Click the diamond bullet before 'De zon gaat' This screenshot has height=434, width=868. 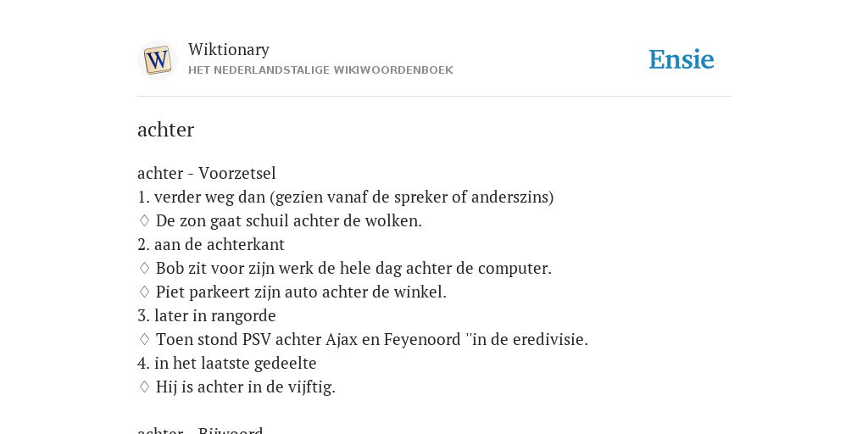[x=144, y=221]
